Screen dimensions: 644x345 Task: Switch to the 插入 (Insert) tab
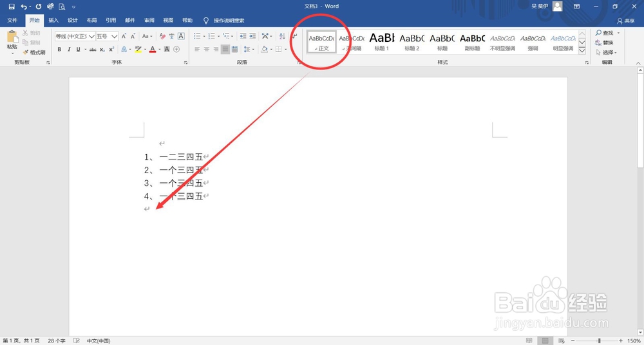tap(53, 21)
